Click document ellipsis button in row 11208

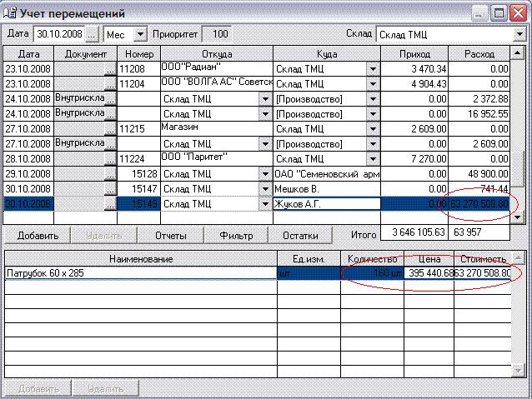point(108,69)
